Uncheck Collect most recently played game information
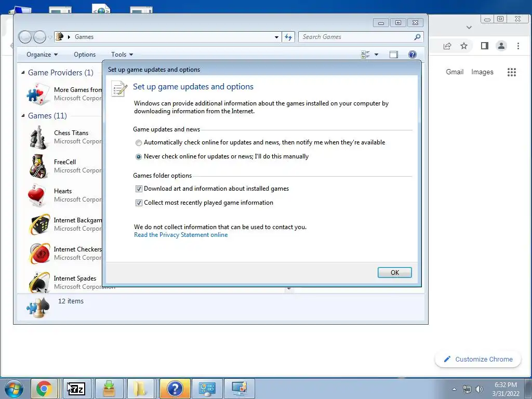The width and height of the screenshot is (532, 399). (x=139, y=203)
